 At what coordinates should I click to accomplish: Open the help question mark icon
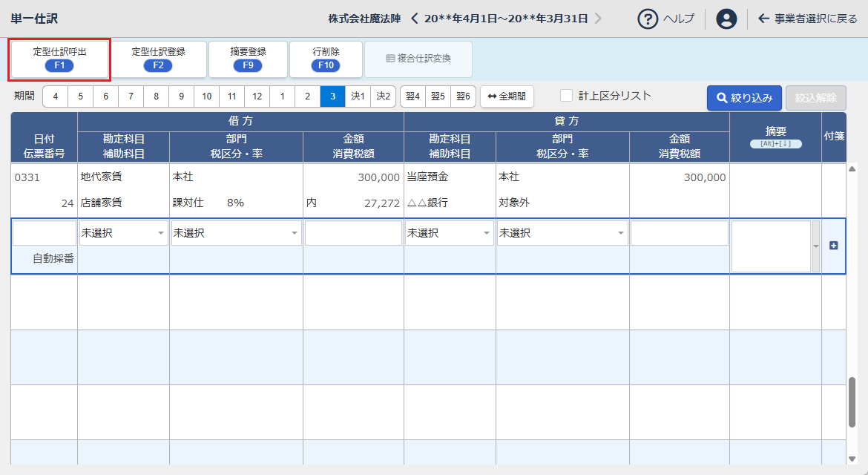(x=648, y=19)
